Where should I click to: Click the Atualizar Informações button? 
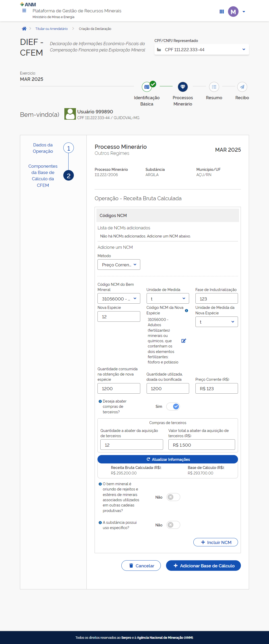pyautogui.click(x=168, y=459)
